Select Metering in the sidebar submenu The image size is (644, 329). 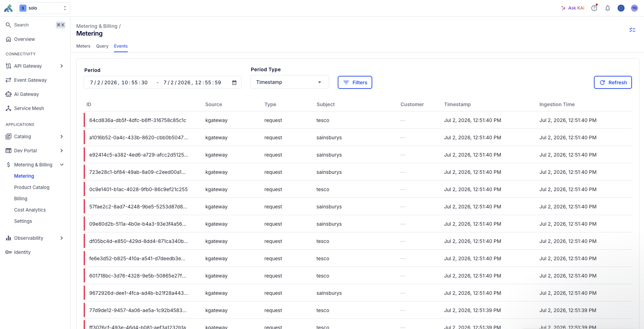[x=24, y=176]
